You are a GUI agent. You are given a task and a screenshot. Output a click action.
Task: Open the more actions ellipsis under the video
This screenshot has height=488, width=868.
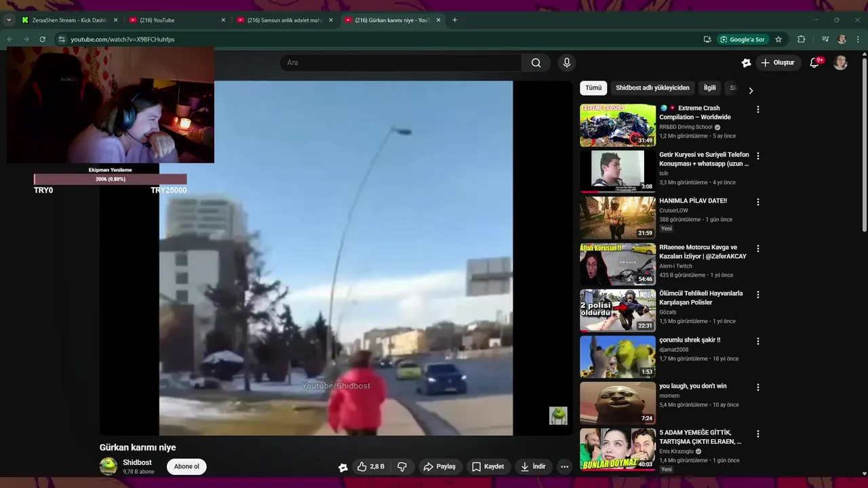point(564,466)
